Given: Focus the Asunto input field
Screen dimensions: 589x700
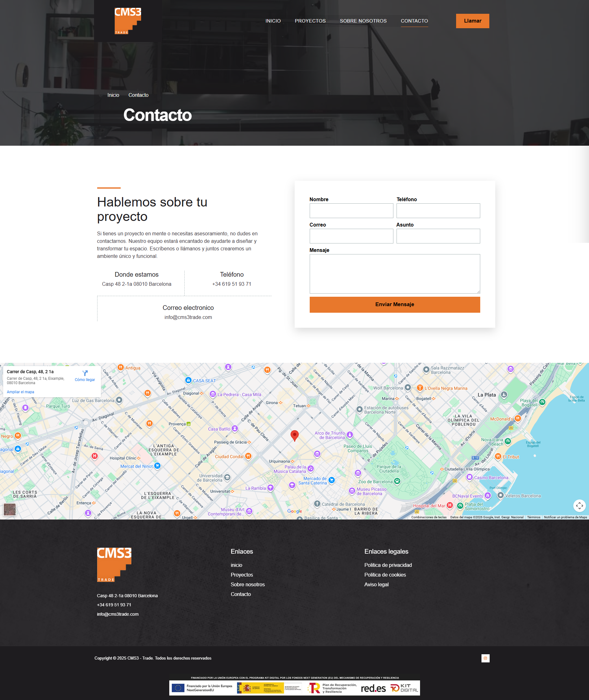Looking at the screenshot, I should [438, 236].
